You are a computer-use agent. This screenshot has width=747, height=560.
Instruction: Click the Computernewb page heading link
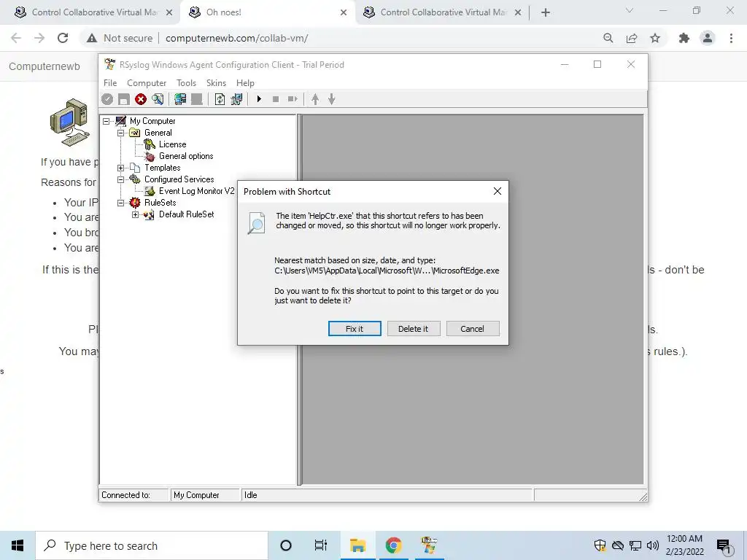point(44,66)
